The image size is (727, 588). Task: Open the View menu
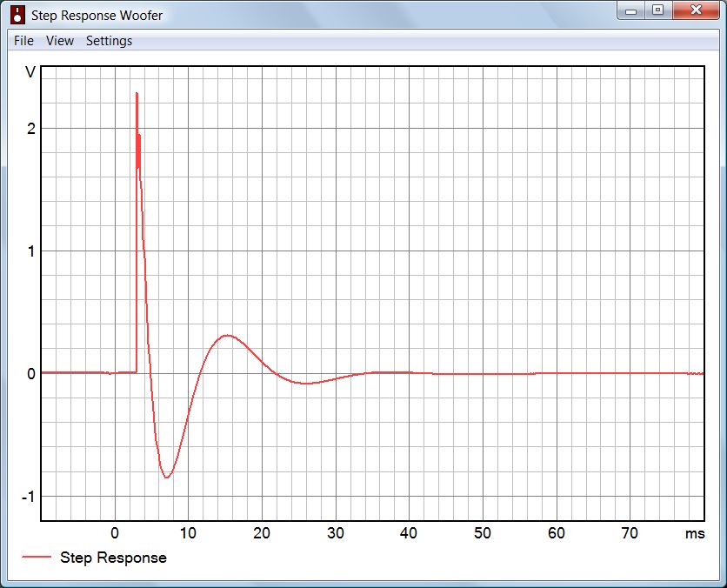(60, 41)
